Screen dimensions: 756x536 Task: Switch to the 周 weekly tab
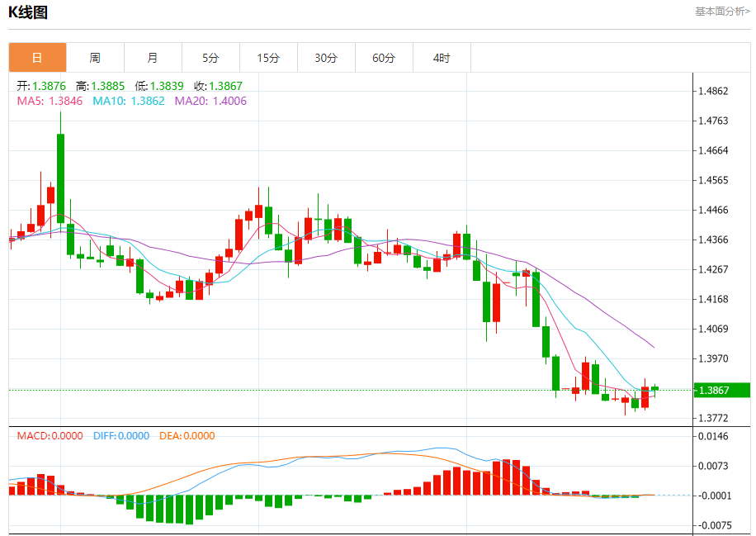click(x=95, y=58)
